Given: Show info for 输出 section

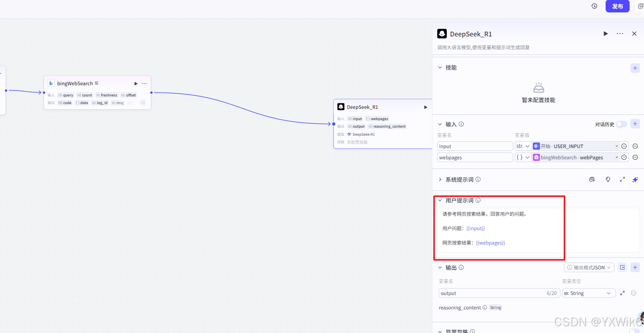Looking at the screenshot, I should [461, 267].
